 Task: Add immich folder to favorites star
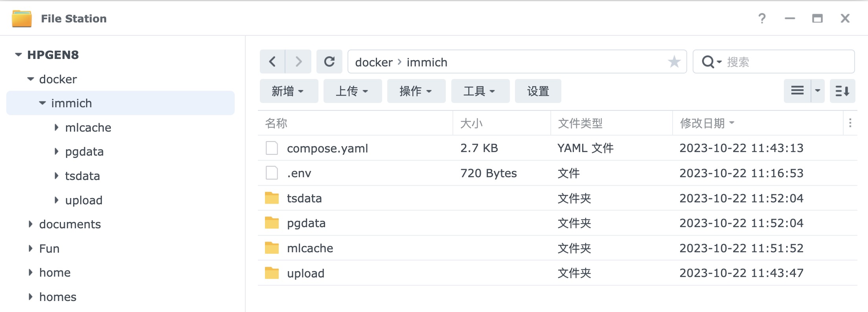(x=674, y=62)
